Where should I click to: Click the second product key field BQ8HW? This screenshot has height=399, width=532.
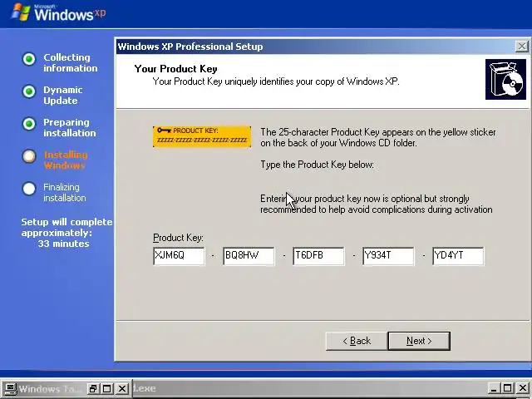tap(249, 256)
